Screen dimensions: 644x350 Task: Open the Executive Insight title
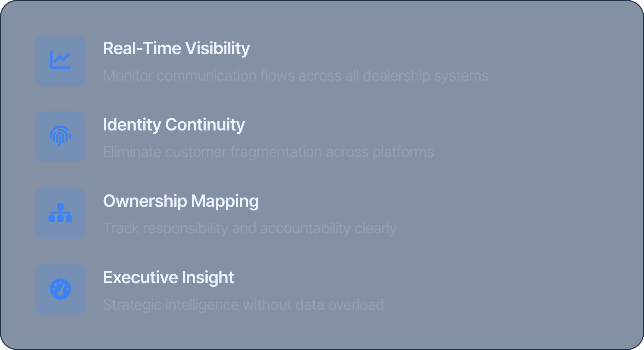click(168, 278)
